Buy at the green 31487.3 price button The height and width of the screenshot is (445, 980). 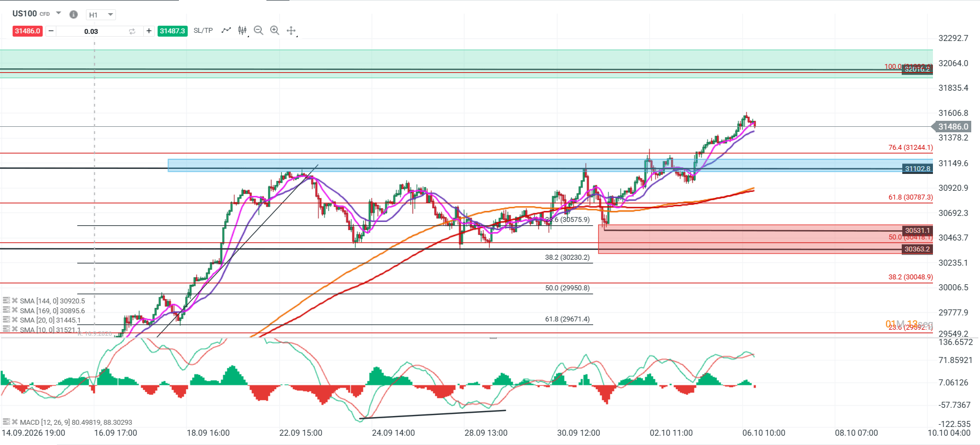[172, 31]
